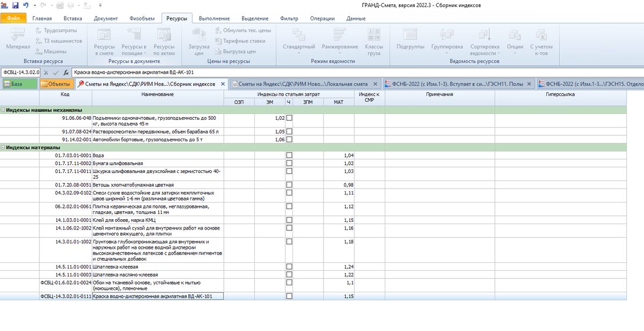Open Тарифные ставки
644x331 pixels.
coord(240,41)
